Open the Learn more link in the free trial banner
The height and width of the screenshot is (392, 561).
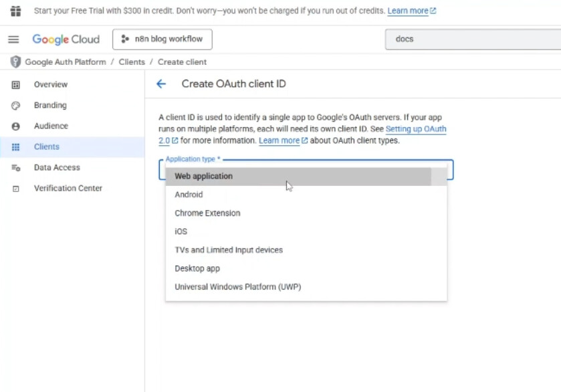(x=408, y=11)
